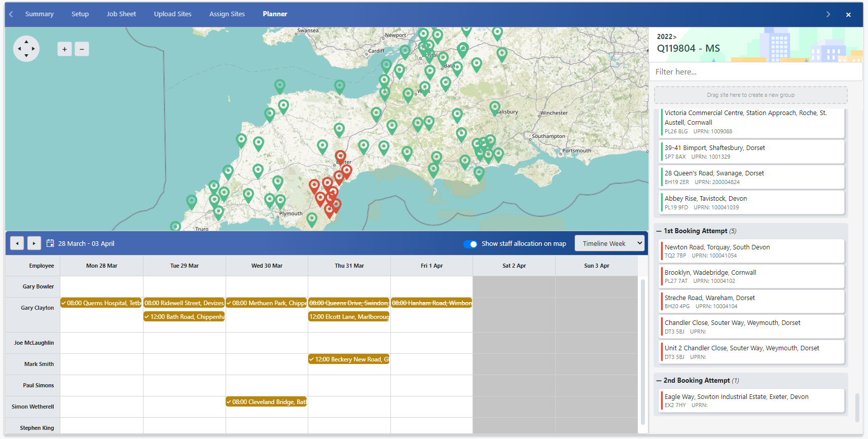Select the Eagle Way, Sowton Industrial Estate site
This screenshot has width=868, height=439.
[x=752, y=400]
